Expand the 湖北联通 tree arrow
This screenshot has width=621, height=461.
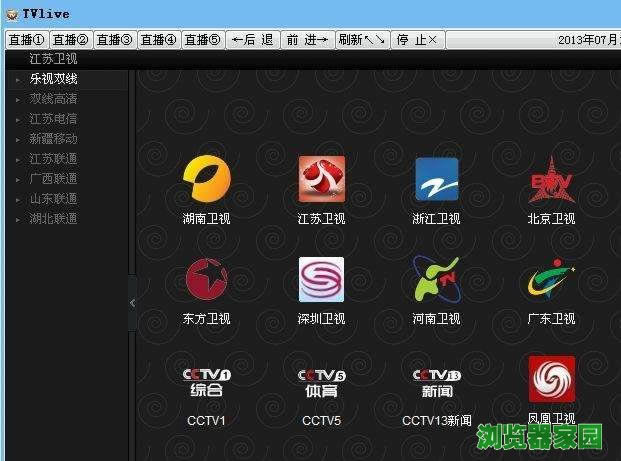[x=18, y=220]
